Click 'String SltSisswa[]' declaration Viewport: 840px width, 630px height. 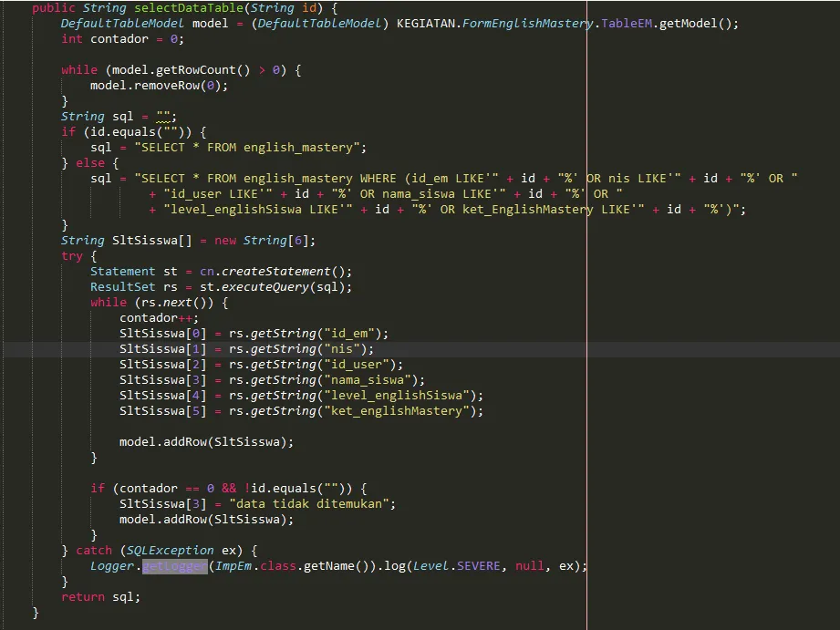[126, 241]
